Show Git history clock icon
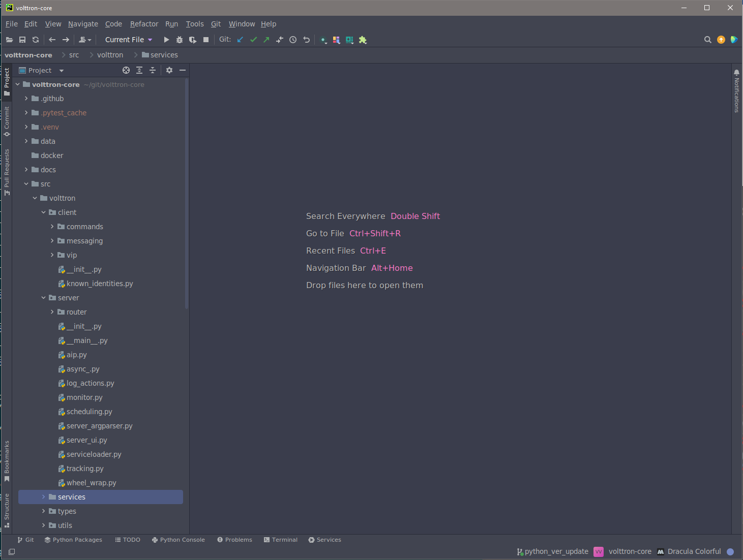The image size is (743, 560). click(x=293, y=40)
